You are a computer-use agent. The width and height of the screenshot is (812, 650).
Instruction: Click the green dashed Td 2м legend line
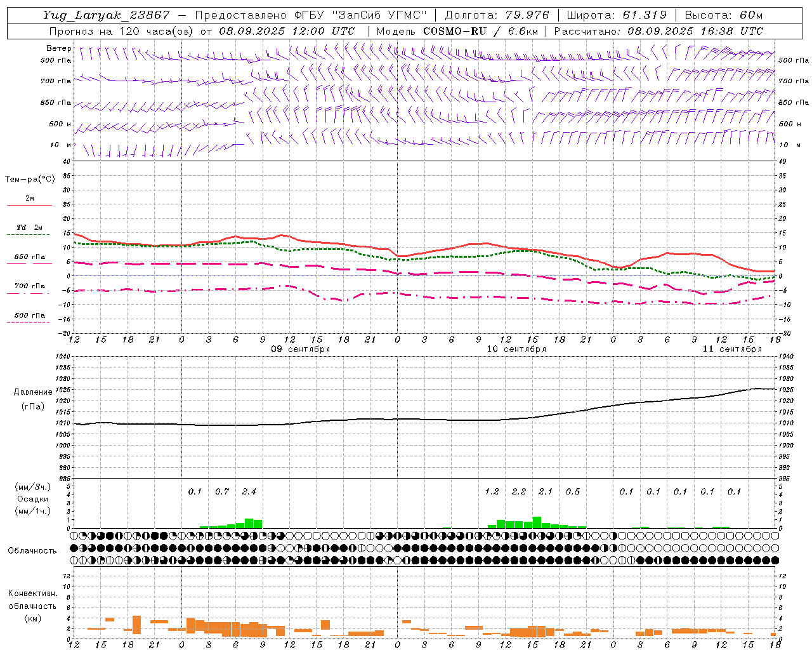coord(28,234)
